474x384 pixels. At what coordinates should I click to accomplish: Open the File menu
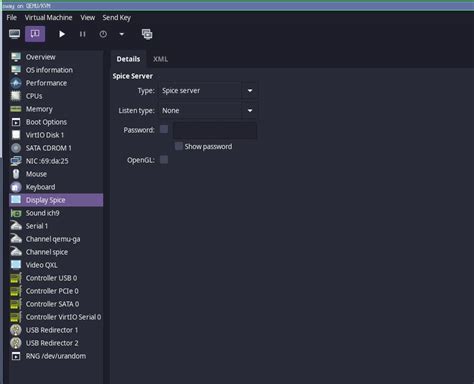click(12, 18)
